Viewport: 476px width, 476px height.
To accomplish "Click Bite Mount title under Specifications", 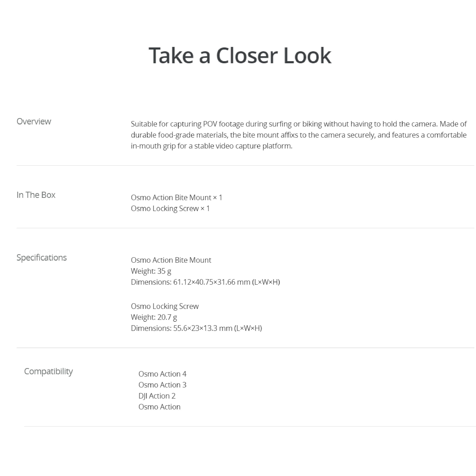I will tap(171, 260).
